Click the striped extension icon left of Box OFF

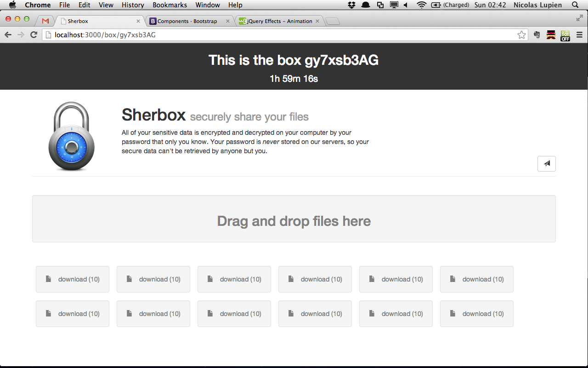(x=551, y=34)
